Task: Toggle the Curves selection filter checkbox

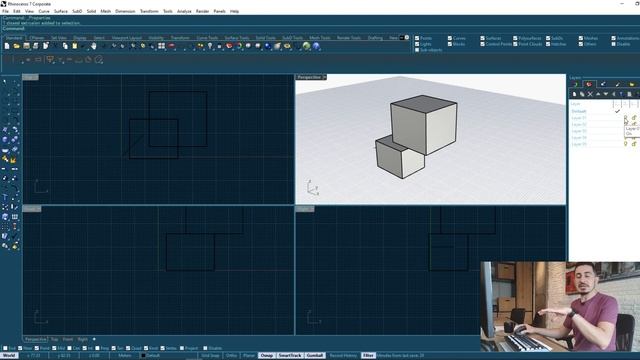Action: (x=450, y=38)
